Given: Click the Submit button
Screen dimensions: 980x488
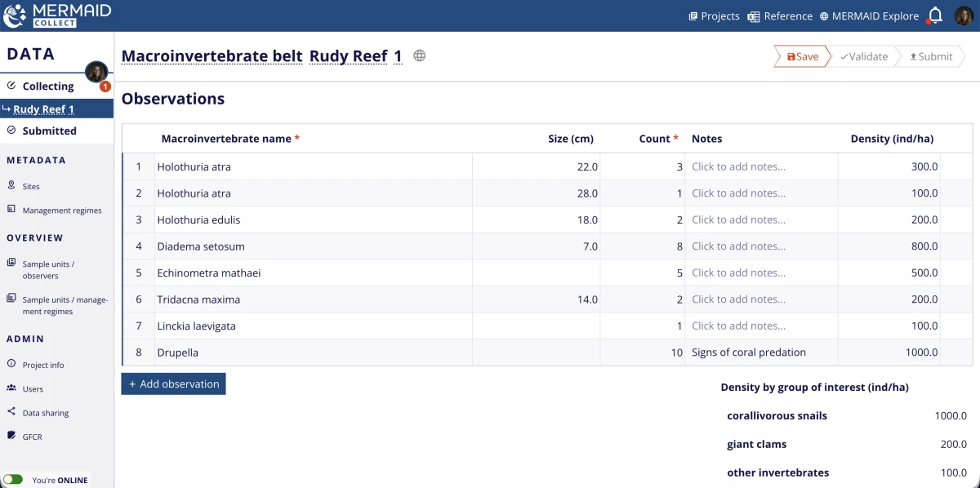Looking at the screenshot, I should pyautogui.click(x=931, y=56).
